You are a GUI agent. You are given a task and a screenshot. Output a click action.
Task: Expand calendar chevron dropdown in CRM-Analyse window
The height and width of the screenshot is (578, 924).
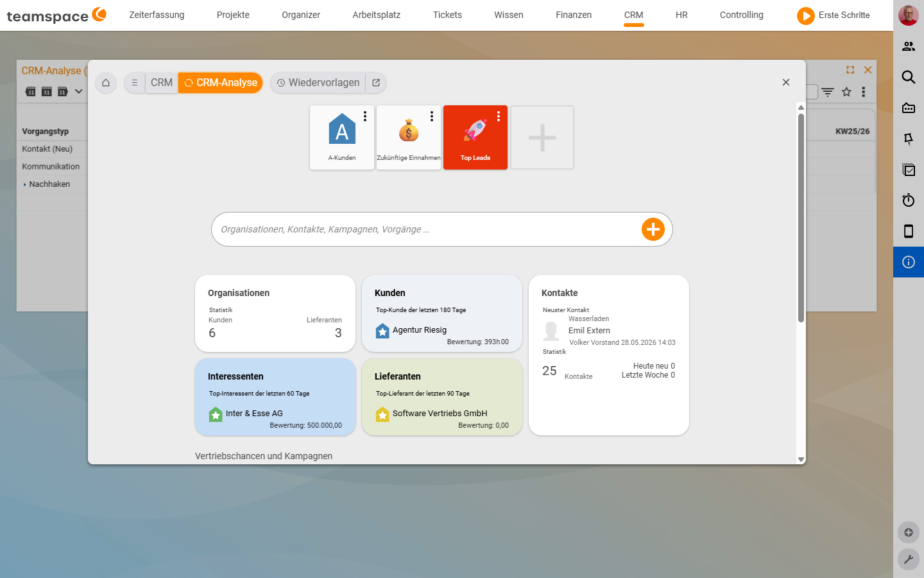coord(78,91)
